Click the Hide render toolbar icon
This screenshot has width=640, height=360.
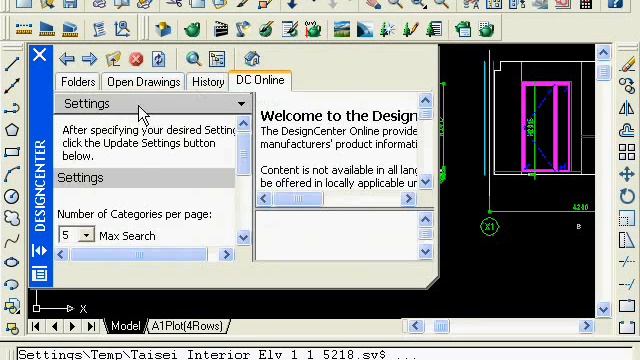coord(163,29)
